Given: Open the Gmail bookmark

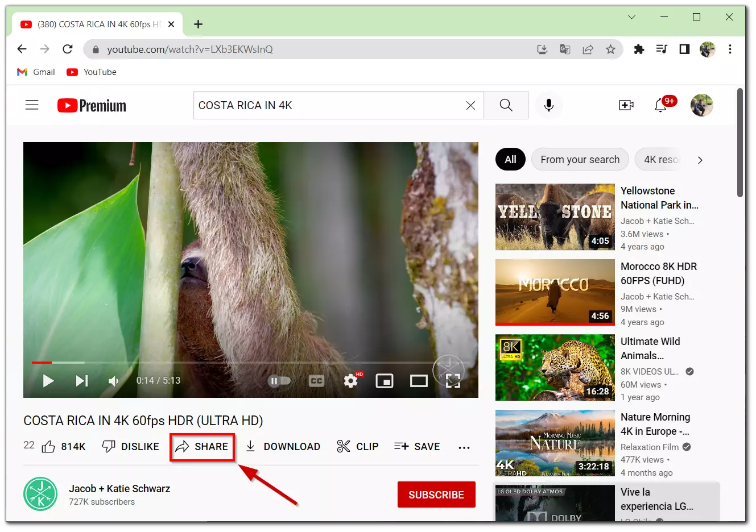Looking at the screenshot, I should coord(36,72).
